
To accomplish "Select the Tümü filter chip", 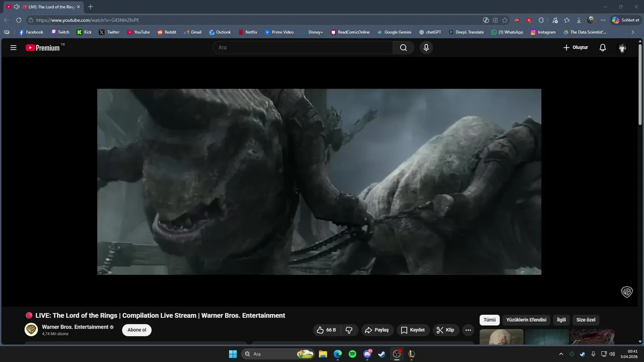I will click(490, 320).
